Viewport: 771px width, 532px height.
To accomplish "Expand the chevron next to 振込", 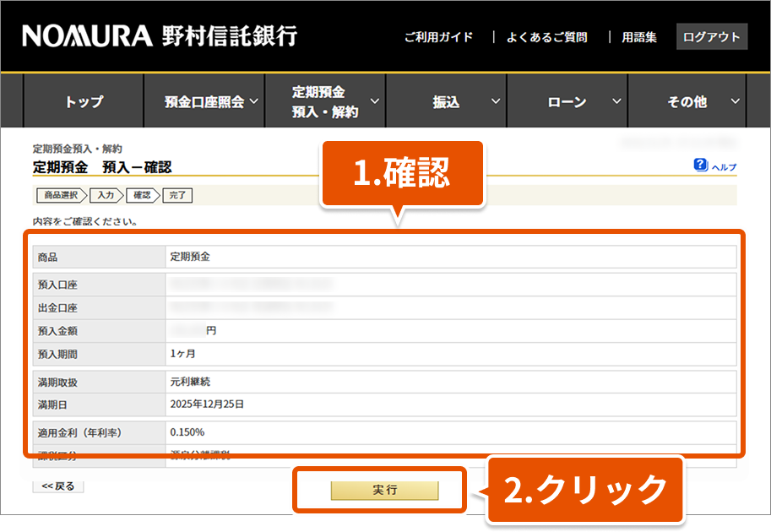I will [496, 101].
